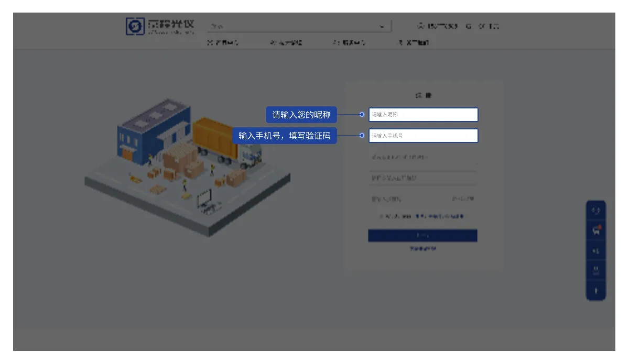Screen dimensions: 629x364
Task: Expand the header search box dropdown arrow
Action: [382, 27]
